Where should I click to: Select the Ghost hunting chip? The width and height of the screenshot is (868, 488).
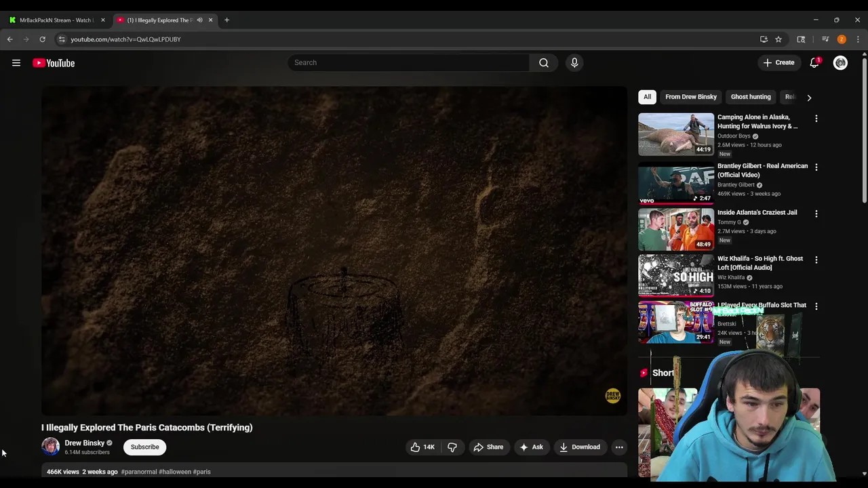pos(751,97)
